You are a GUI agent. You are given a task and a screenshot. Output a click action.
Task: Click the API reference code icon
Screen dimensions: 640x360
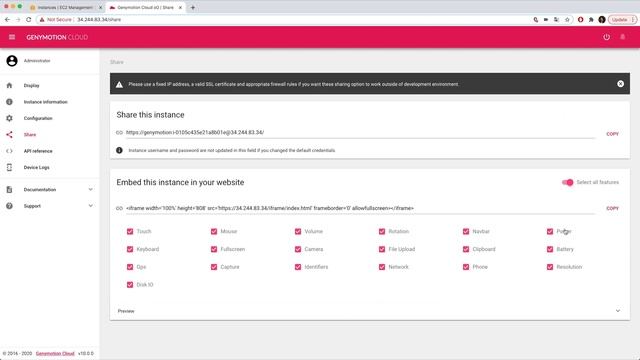pyautogui.click(x=9, y=151)
